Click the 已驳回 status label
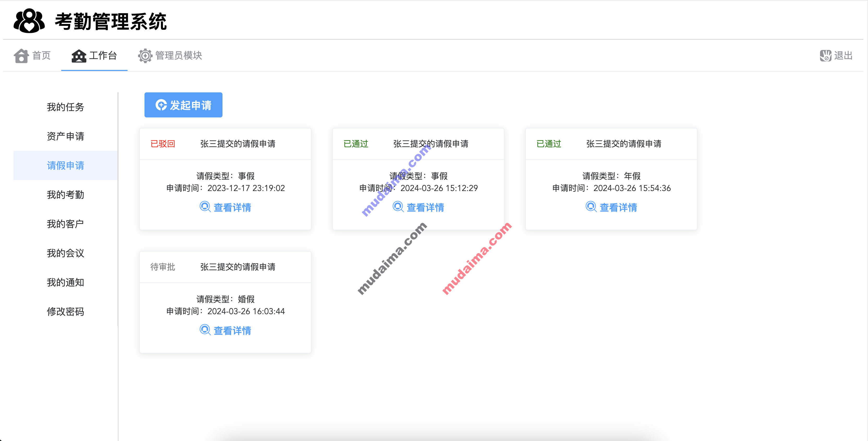868x441 pixels. [163, 144]
